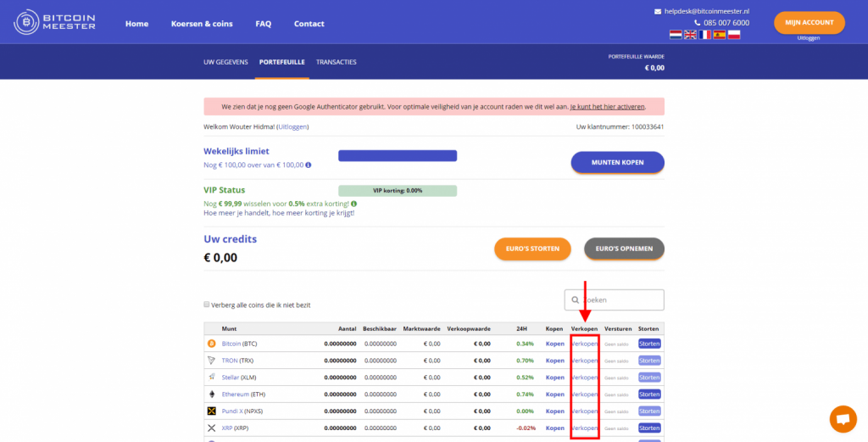Click klantnummer 100033641 text

(620, 127)
